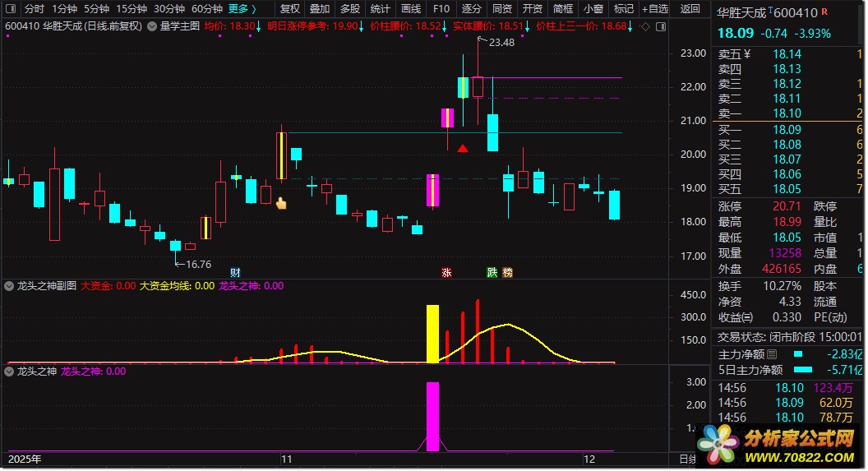
Task: Click the yellow bar in 龙头之神副图
Action: tap(432, 334)
